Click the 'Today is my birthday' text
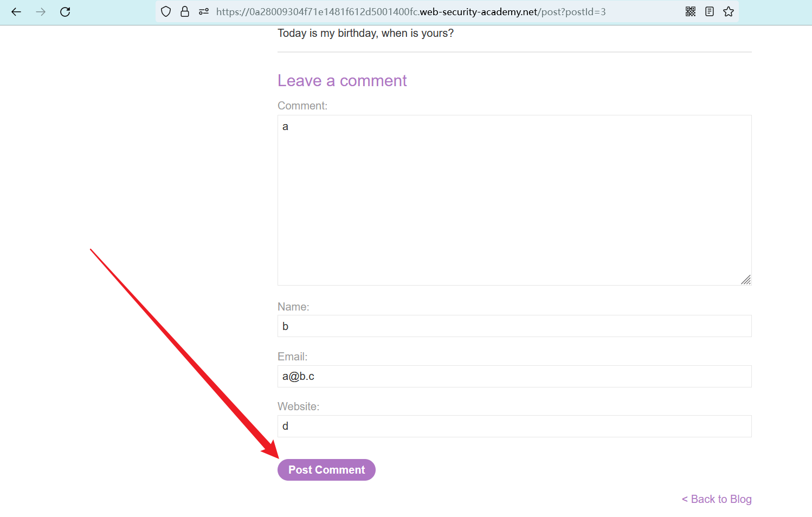 [365, 33]
